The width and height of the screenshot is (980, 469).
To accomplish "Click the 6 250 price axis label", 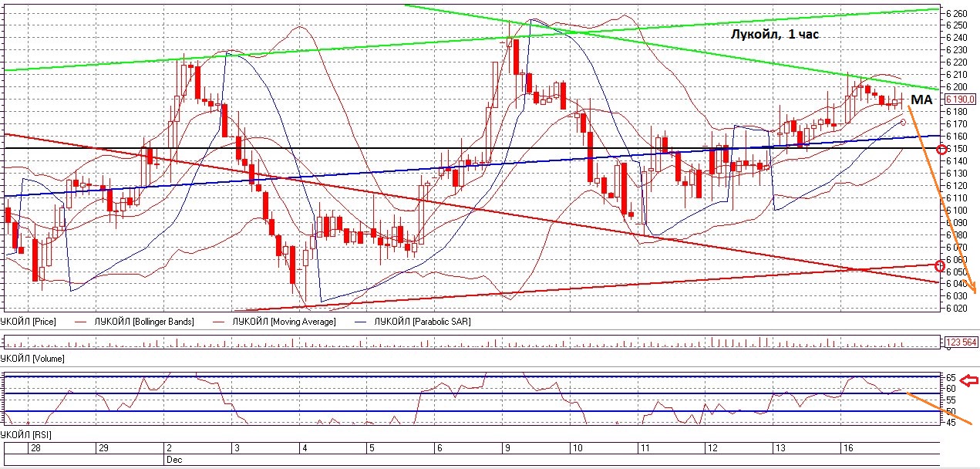I will tap(956, 25).
